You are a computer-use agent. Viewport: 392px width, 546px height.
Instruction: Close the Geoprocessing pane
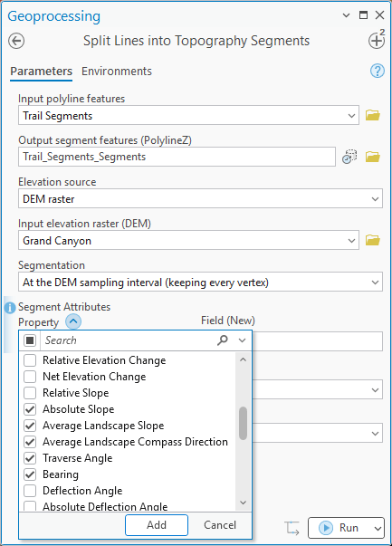click(380, 15)
